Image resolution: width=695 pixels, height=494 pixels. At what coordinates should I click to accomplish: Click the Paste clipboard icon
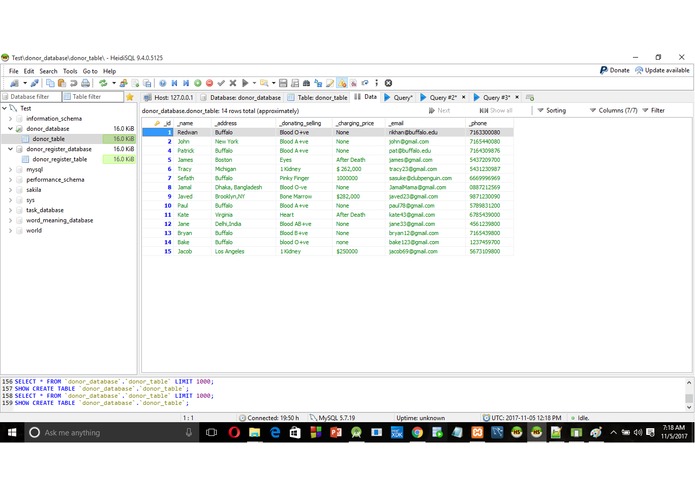point(62,83)
